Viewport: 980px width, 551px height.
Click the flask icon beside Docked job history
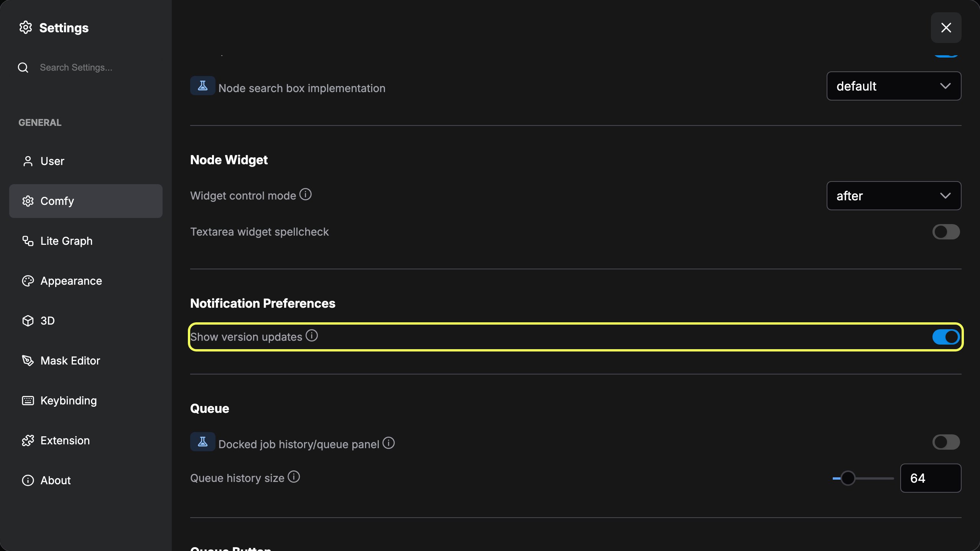point(203,442)
